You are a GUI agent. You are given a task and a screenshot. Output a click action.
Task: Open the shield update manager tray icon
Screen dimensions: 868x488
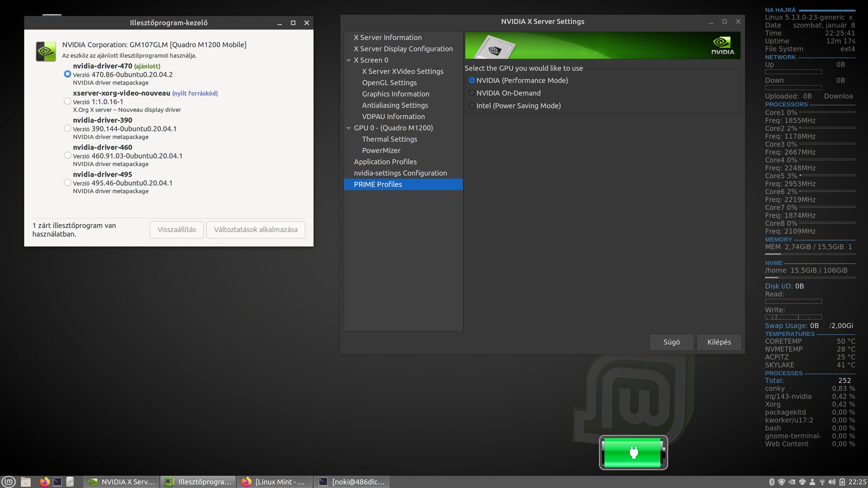(781, 482)
